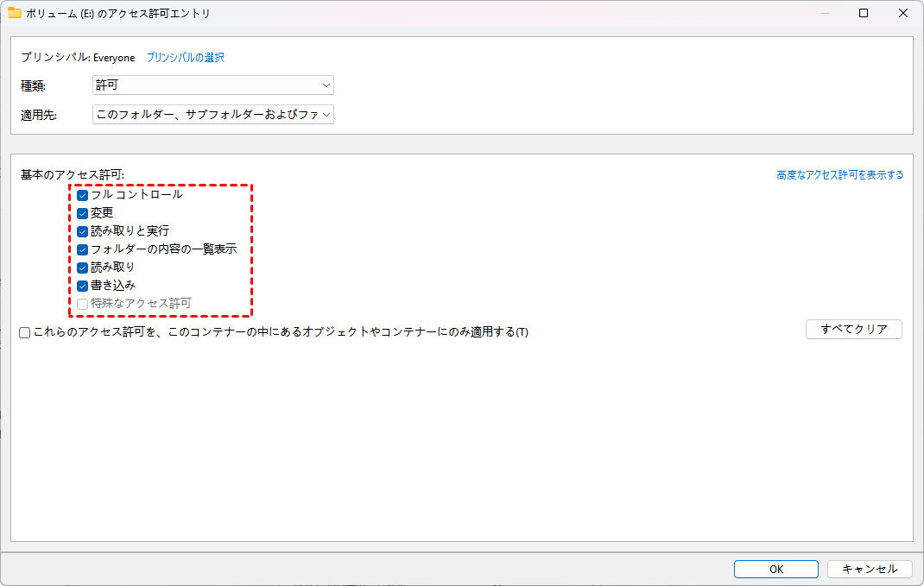The width and height of the screenshot is (924, 586).
Task: Open the 適用先 dropdown list
Action: tap(212, 115)
